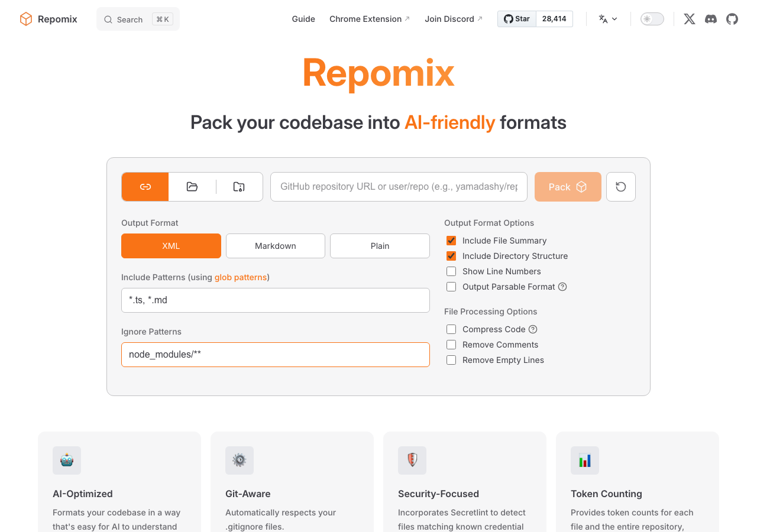This screenshot has height=532, width=757.
Task: Check the Remove Comments option
Action: (451, 345)
